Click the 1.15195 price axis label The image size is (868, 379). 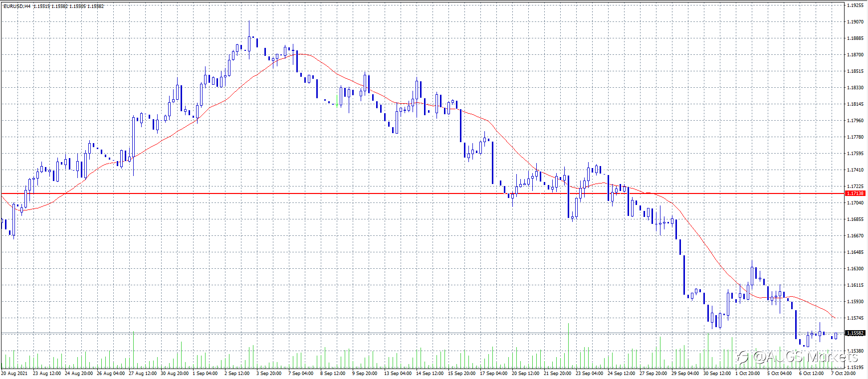[x=856, y=368]
